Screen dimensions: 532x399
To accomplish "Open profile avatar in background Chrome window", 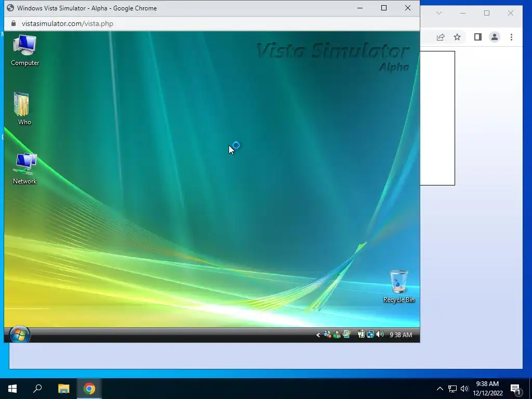I will coord(495,37).
